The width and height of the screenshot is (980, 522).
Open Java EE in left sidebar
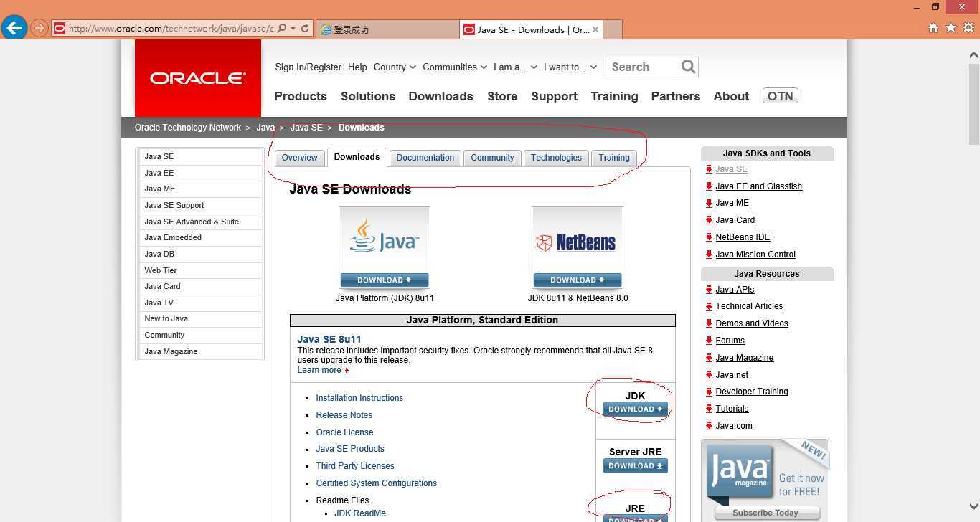click(201, 173)
